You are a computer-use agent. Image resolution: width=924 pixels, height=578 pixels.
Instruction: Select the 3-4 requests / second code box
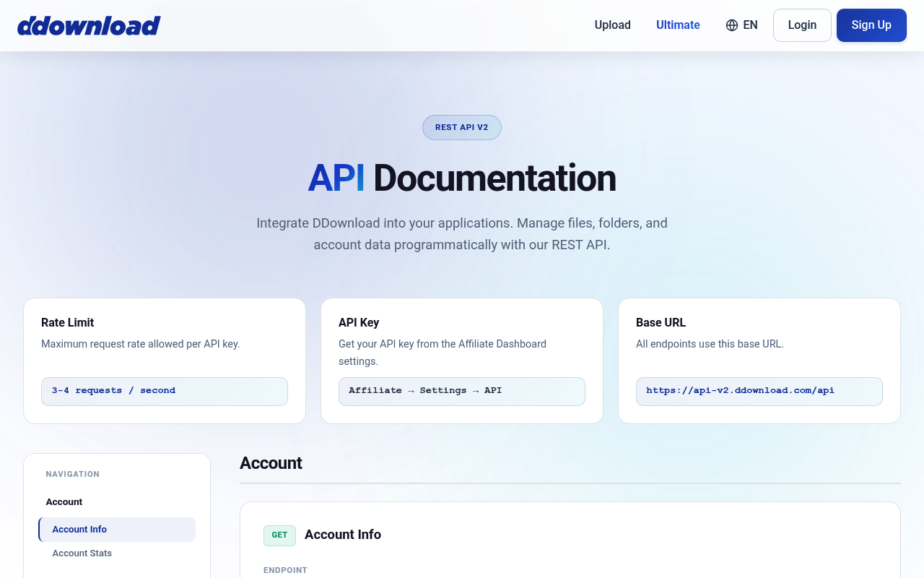pos(165,391)
